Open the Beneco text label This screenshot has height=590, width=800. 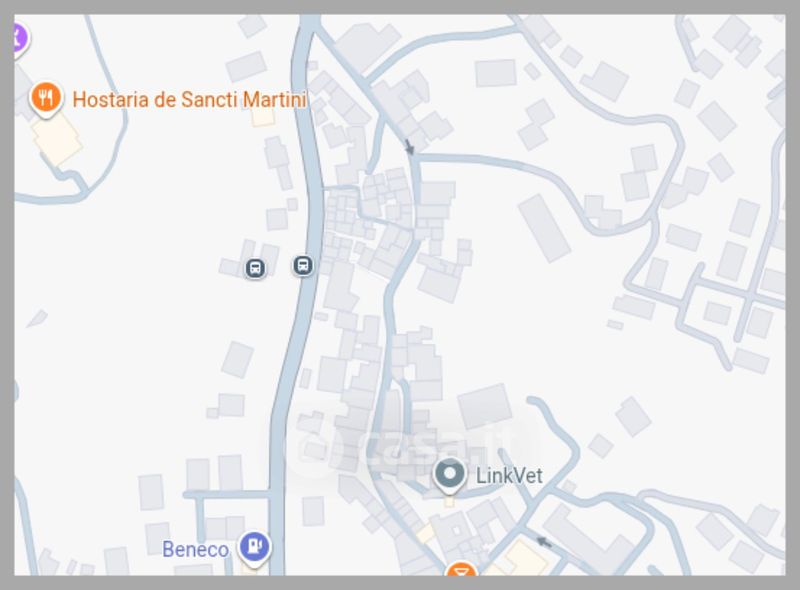coord(195,550)
